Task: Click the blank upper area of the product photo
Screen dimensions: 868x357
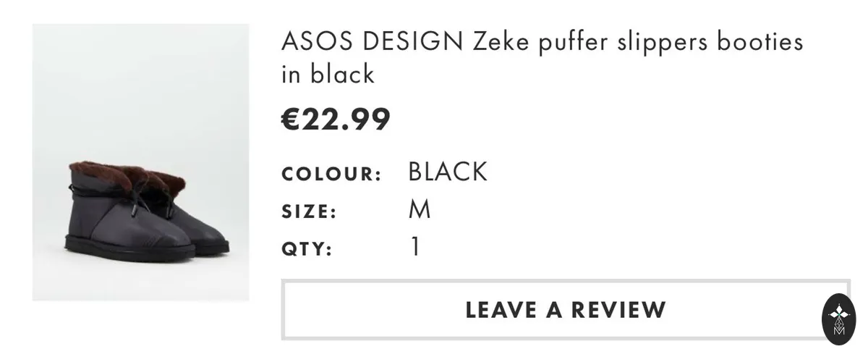Action: (141, 87)
